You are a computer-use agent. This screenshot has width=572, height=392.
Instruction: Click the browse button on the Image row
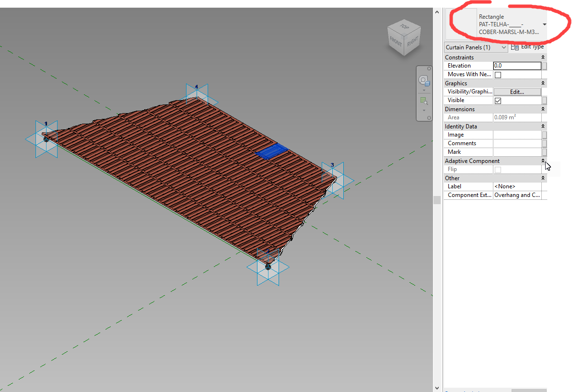tap(543, 135)
